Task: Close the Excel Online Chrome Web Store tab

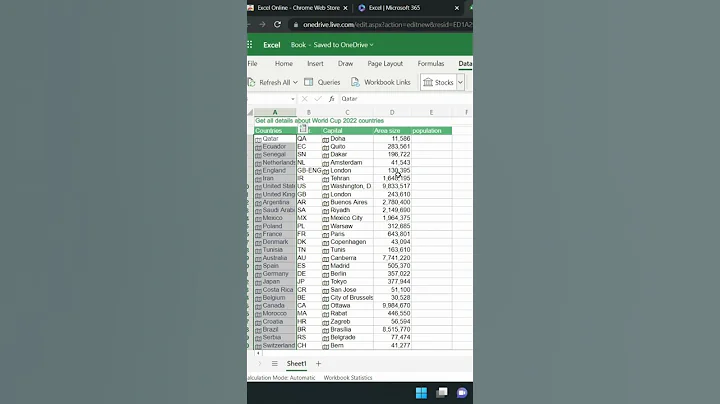Action: tap(345, 8)
